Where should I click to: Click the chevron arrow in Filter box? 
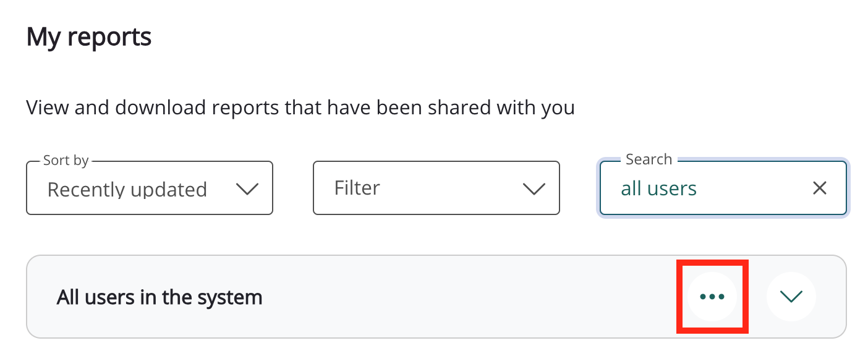534,188
